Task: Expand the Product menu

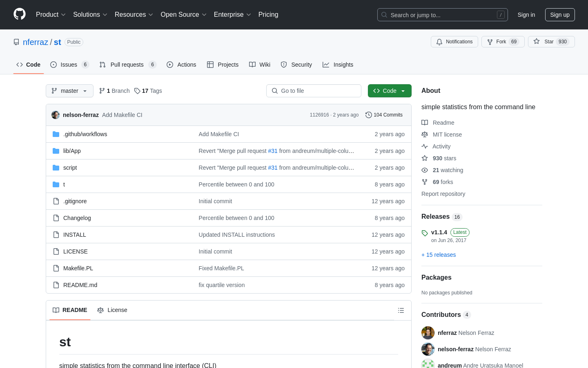Action: coord(51,15)
